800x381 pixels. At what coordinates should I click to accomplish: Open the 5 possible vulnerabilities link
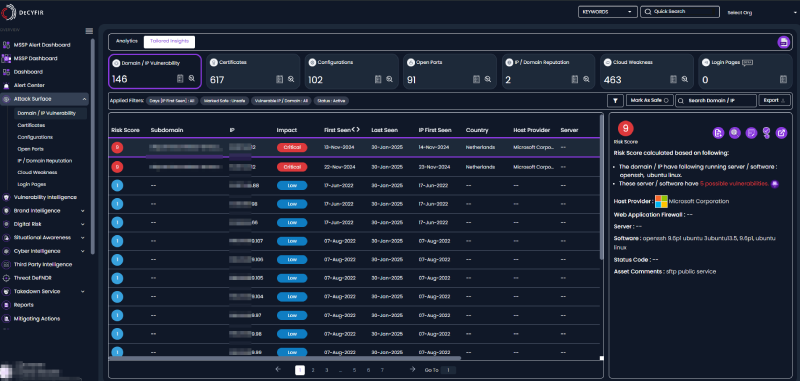[734, 184]
